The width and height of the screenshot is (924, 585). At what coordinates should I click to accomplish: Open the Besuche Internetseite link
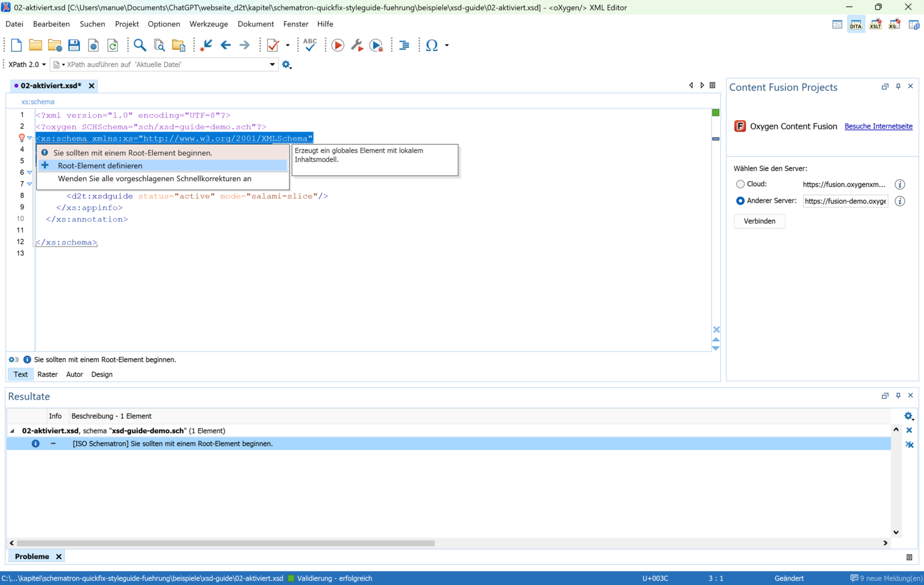(x=878, y=126)
